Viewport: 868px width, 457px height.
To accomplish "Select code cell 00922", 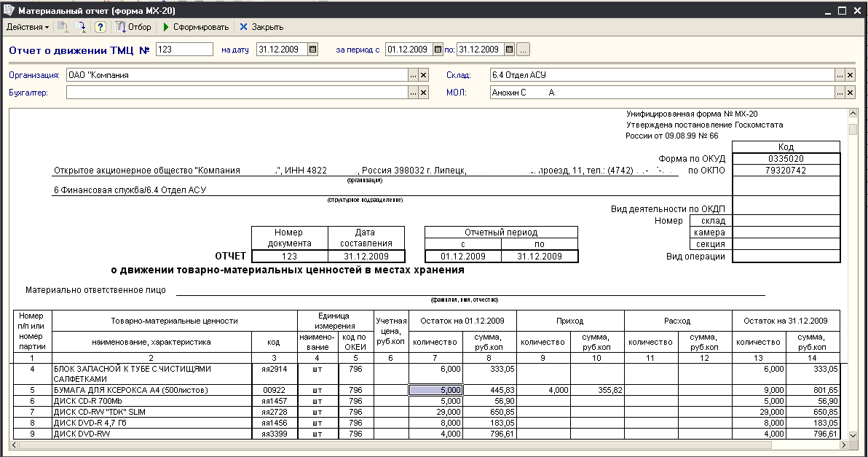I will pyautogui.click(x=275, y=390).
